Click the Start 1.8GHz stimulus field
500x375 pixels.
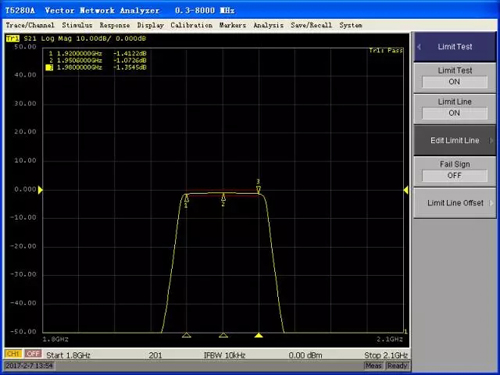pyautogui.click(x=68, y=355)
